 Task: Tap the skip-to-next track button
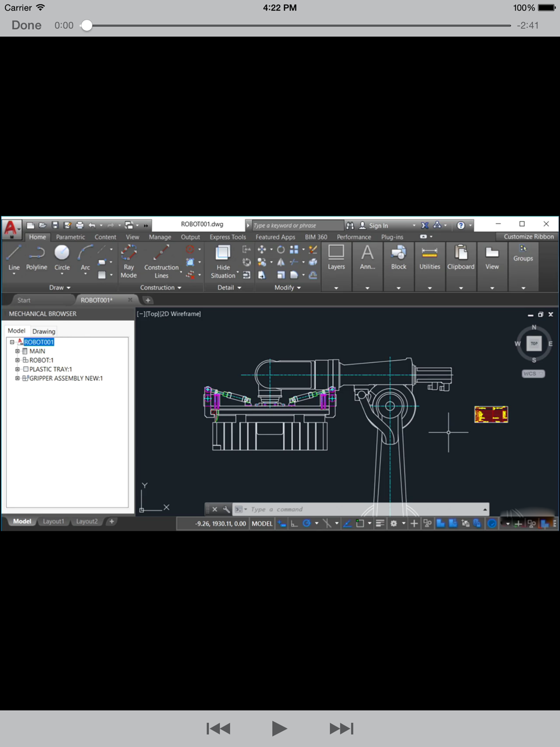pos(342,729)
